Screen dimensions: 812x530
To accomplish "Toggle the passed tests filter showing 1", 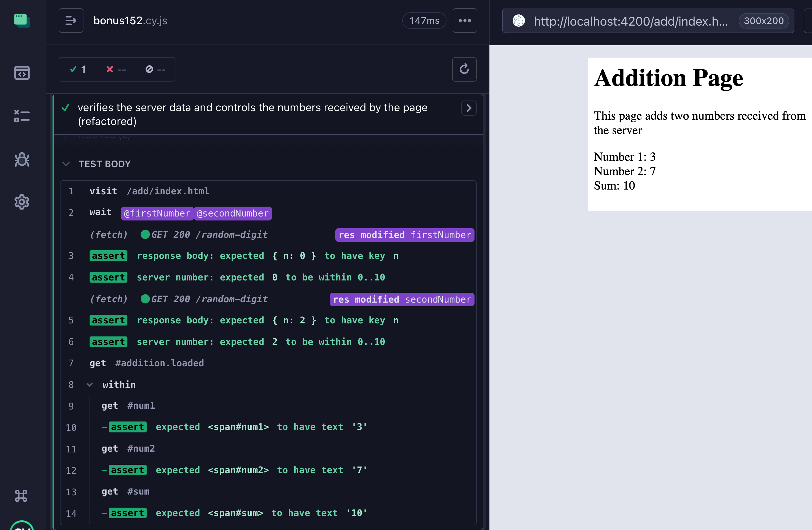I will tap(78, 69).
